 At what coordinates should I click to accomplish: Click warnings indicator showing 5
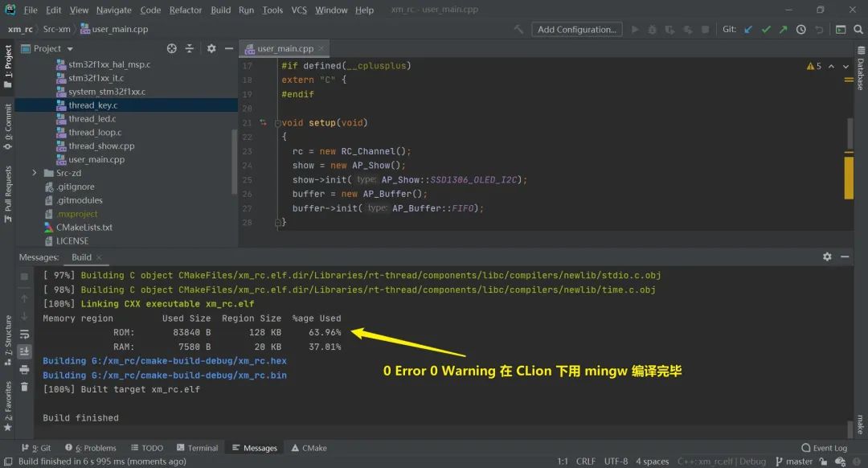coord(813,66)
